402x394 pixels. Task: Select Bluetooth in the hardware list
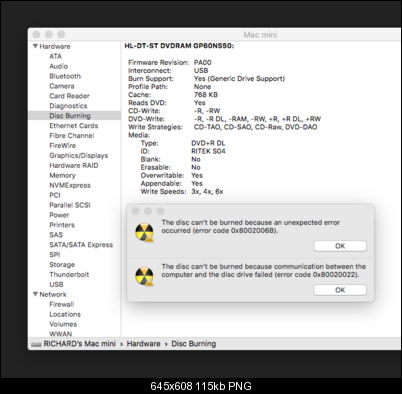click(x=65, y=76)
